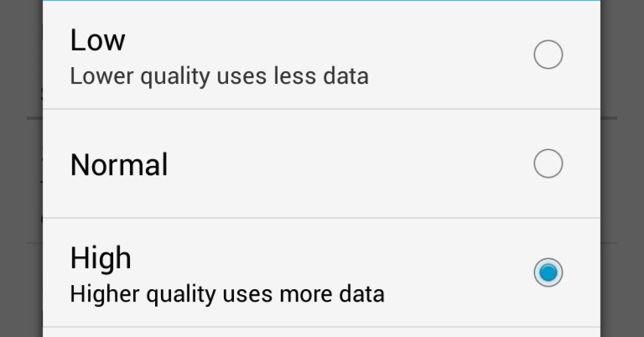This screenshot has height=337, width=644.
Task: Click "Higher quality uses more data" description
Action: (x=227, y=294)
